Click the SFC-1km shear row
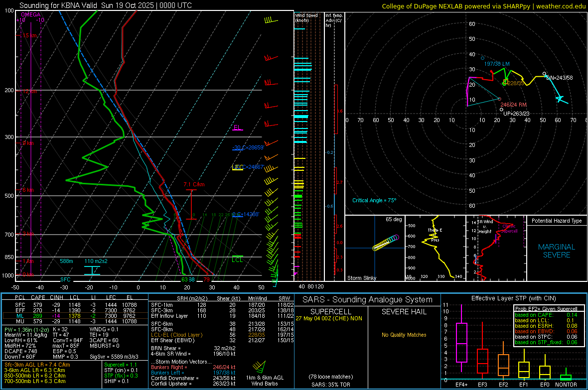Image resolution: width=588 pixels, height=390 pixels. pyautogui.click(x=222, y=305)
